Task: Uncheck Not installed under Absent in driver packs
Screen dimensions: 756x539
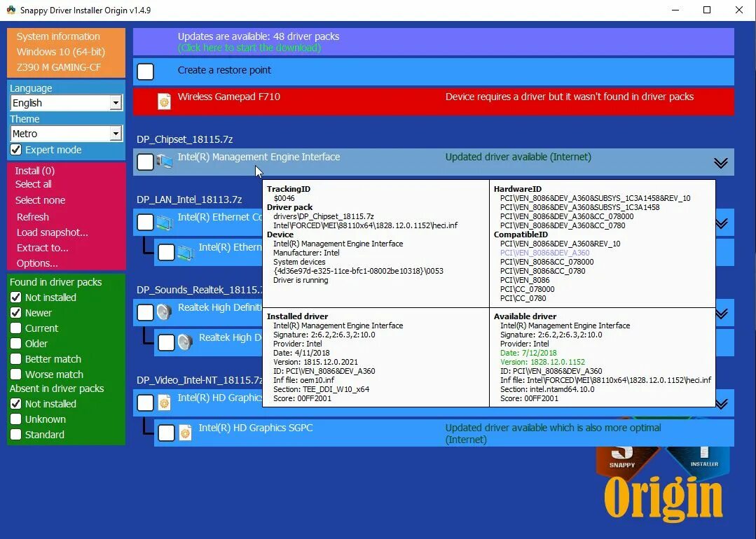Action: pyautogui.click(x=16, y=404)
